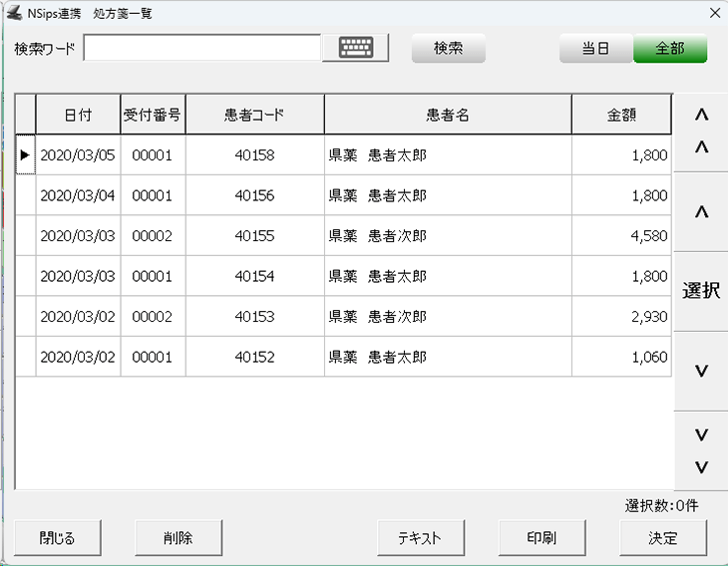728x566 pixels.
Task: Confirm with the 決定 button
Action: pos(663,538)
